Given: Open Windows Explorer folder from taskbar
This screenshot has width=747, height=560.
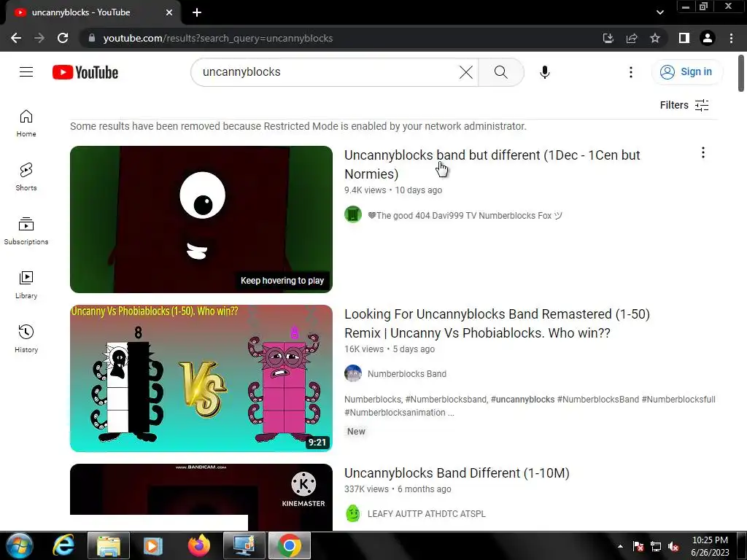Looking at the screenshot, I should (x=109, y=545).
